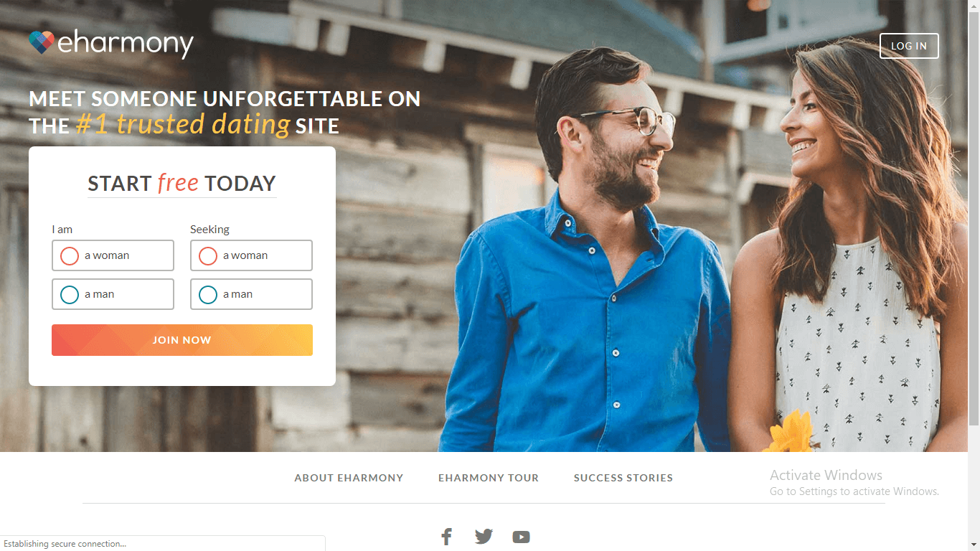
Task: Click the eharmony wordmark text
Action: [126, 44]
